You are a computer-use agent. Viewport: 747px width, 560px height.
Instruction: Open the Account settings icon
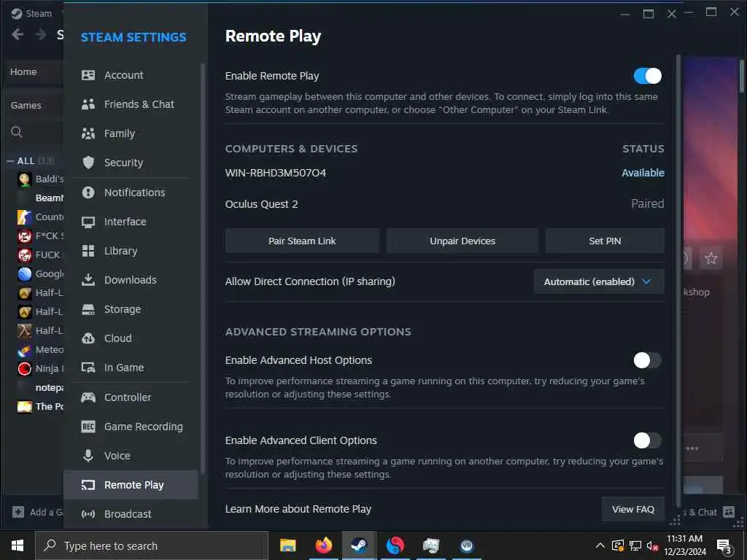pos(88,75)
